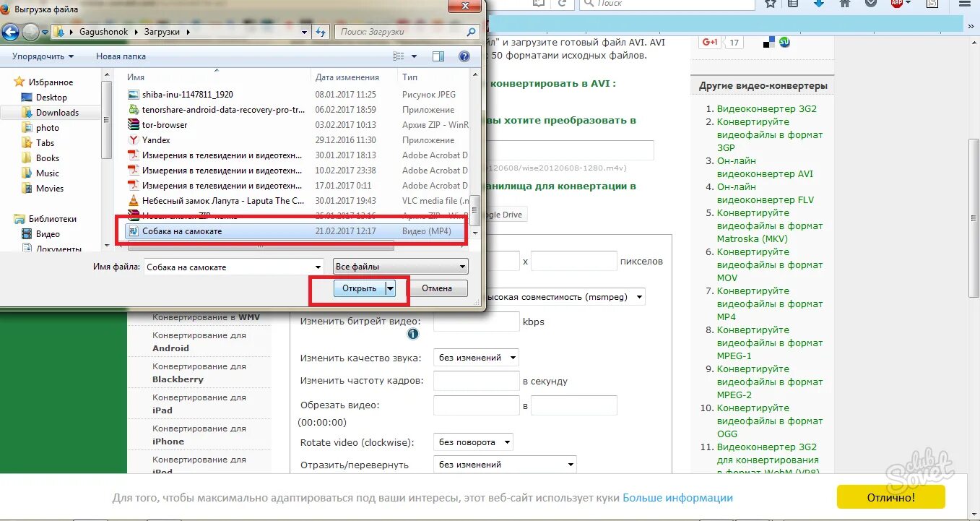Click the Adblock Plus ABP icon

897,3
